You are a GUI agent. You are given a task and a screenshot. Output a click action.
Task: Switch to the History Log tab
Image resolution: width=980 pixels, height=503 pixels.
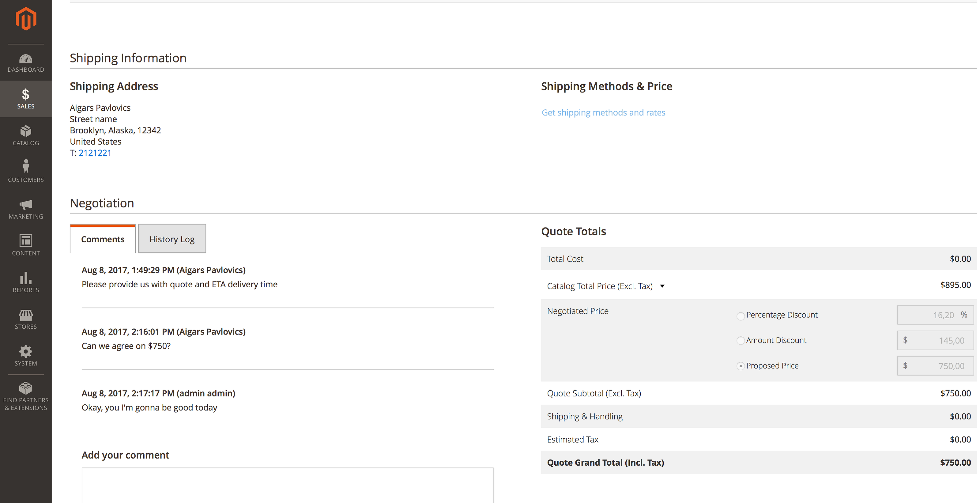[172, 239]
